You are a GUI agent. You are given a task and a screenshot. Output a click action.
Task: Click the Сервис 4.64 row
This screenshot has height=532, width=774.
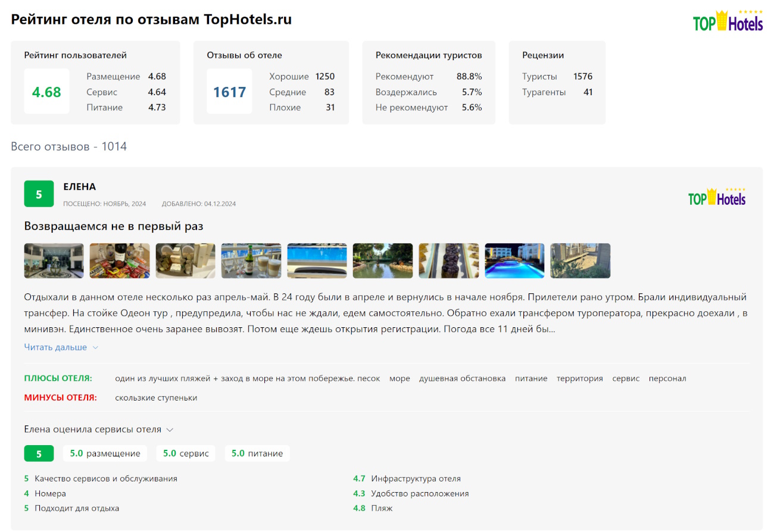[126, 92]
